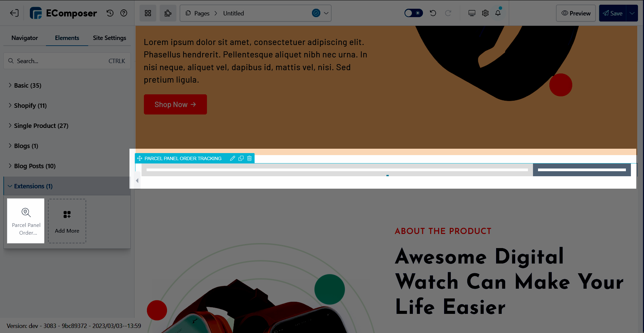Select the Lorem ipsum paragraph text
This screenshot has width=644, height=333.
point(256,61)
